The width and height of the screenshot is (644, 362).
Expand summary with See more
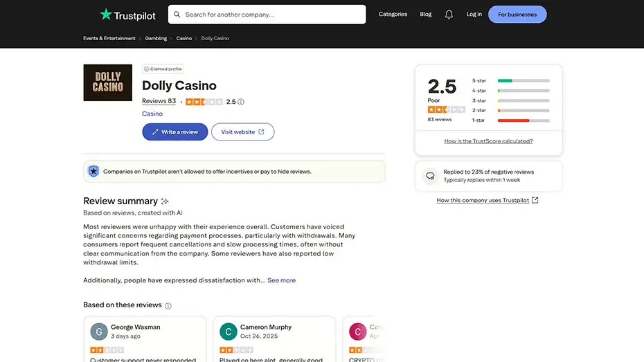pyautogui.click(x=281, y=280)
